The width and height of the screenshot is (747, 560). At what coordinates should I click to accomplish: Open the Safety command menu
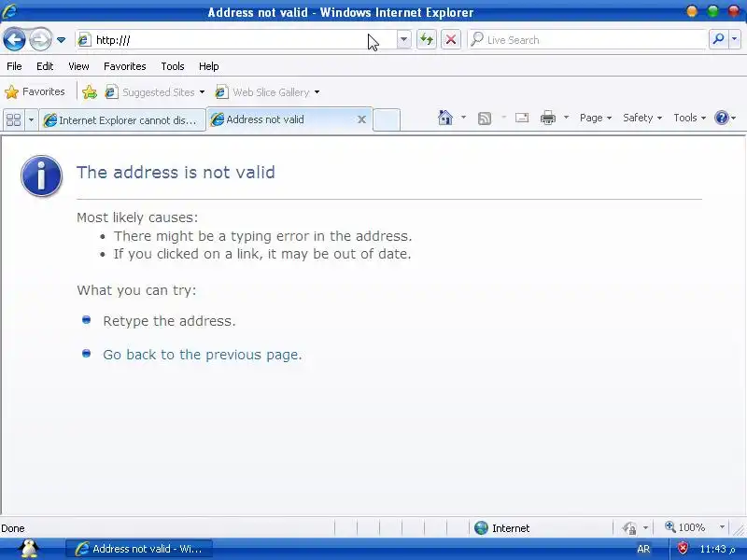pos(642,118)
